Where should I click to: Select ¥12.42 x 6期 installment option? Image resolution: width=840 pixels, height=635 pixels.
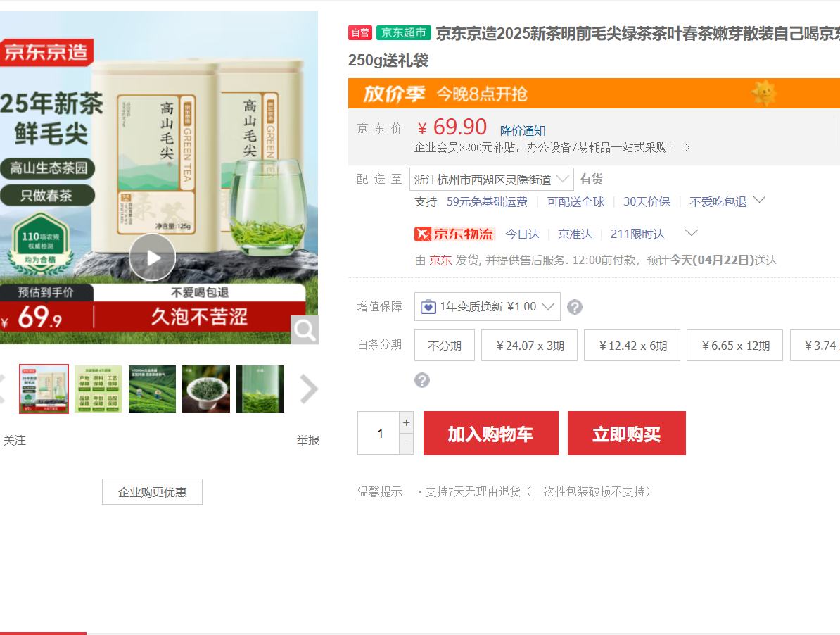(x=632, y=346)
